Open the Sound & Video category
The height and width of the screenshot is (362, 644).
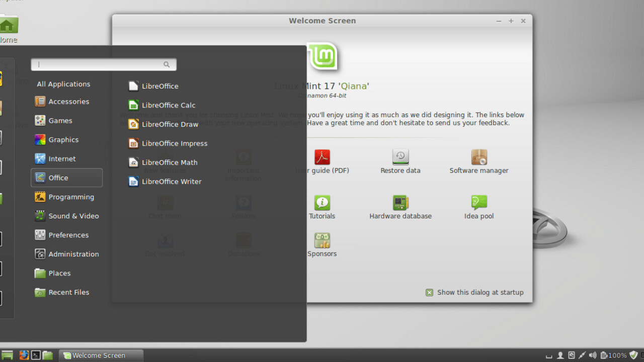click(x=73, y=216)
